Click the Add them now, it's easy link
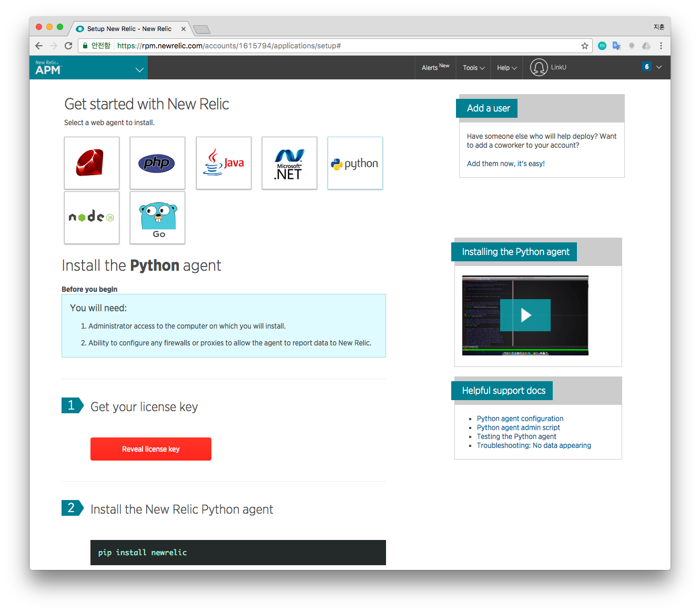The height and width of the screenshot is (612, 700). [505, 163]
